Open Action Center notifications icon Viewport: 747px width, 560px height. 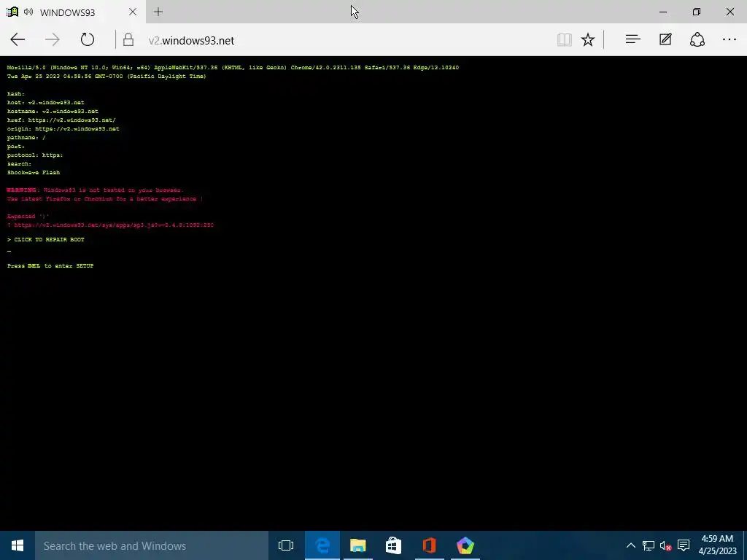pos(684,545)
